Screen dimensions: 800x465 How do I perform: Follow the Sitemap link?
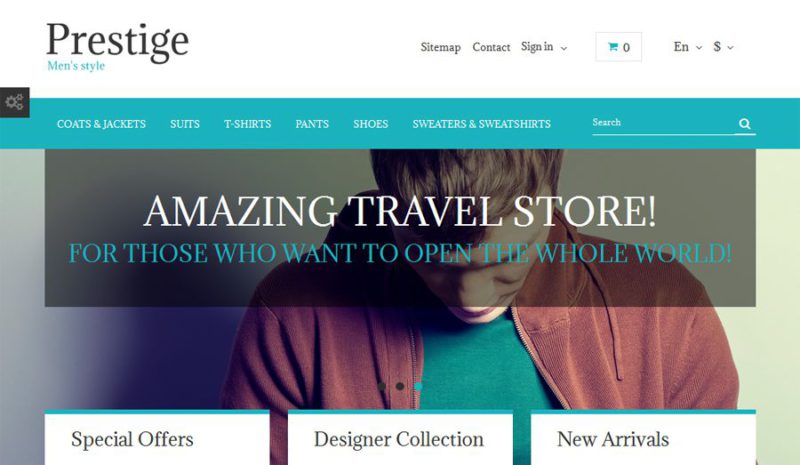(x=441, y=47)
